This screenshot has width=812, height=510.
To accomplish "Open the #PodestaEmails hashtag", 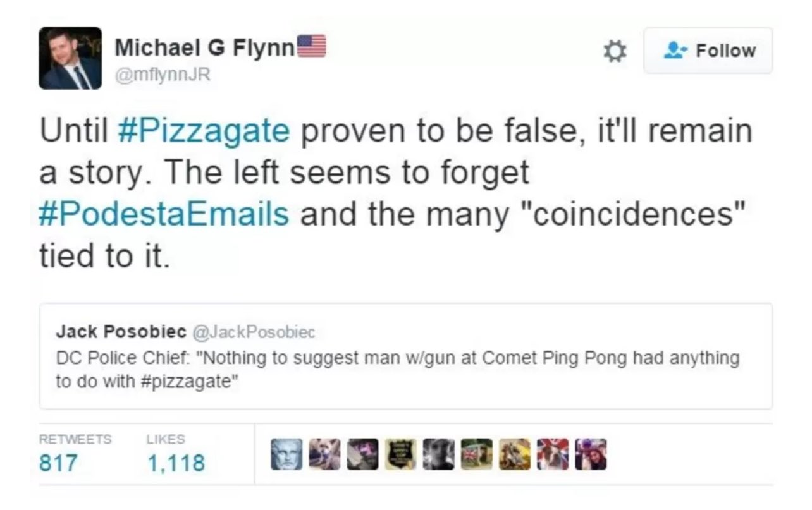I will pos(164,215).
